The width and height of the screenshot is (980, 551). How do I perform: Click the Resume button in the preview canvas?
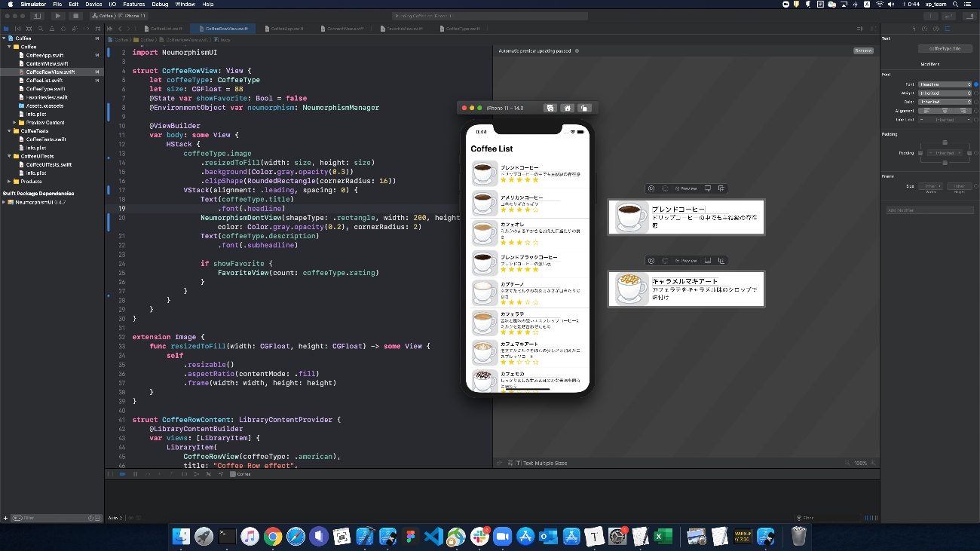tap(863, 51)
